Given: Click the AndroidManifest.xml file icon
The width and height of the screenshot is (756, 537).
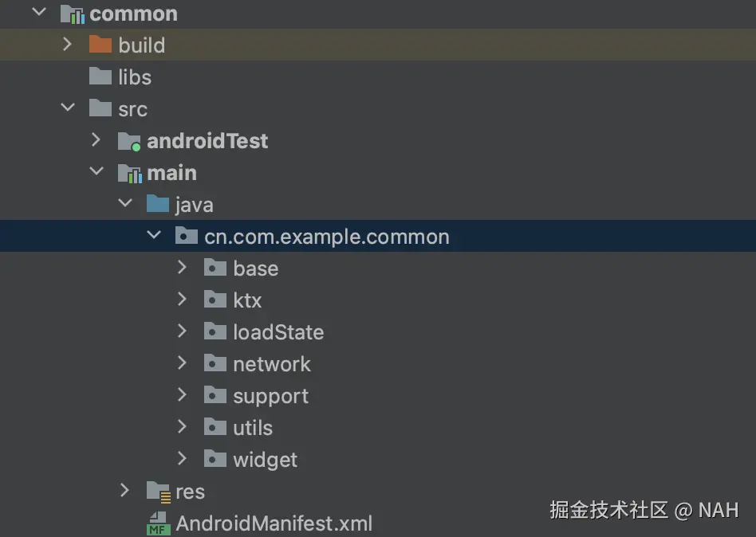Looking at the screenshot, I should (x=158, y=523).
